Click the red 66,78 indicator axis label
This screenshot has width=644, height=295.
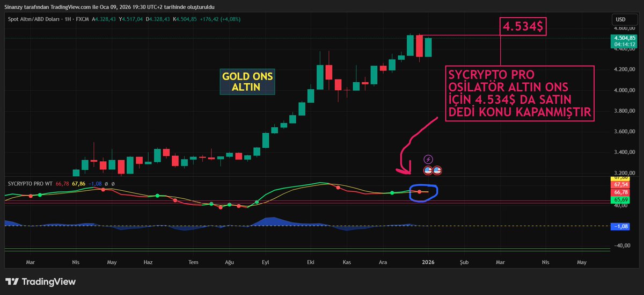click(x=621, y=192)
